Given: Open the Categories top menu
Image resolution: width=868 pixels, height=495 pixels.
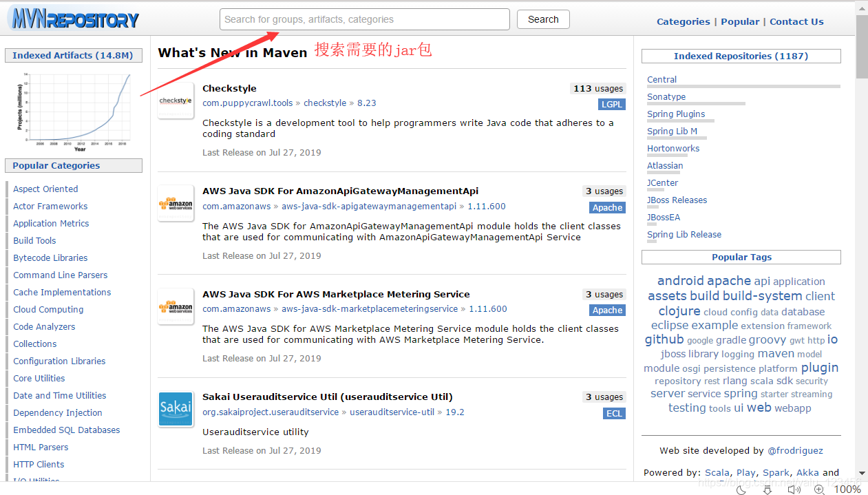Looking at the screenshot, I should pyautogui.click(x=683, y=21).
